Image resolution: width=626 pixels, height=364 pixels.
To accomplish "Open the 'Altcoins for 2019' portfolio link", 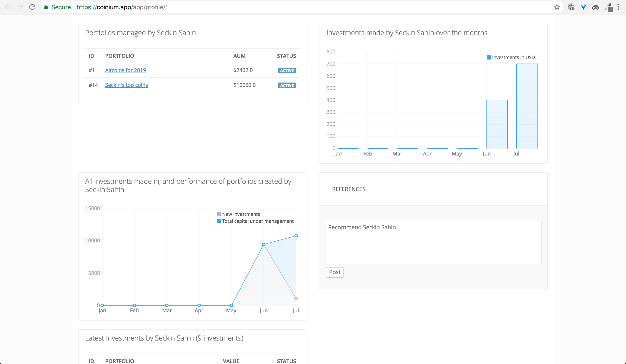I will click(125, 70).
